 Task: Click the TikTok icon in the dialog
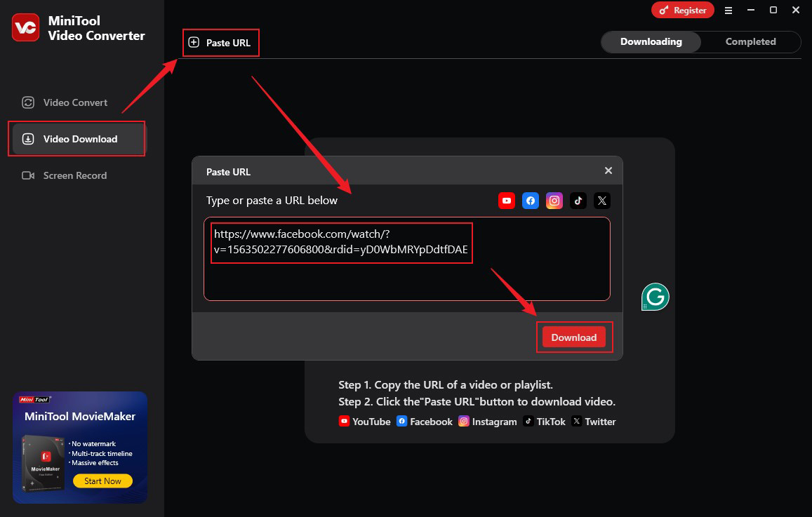point(578,201)
